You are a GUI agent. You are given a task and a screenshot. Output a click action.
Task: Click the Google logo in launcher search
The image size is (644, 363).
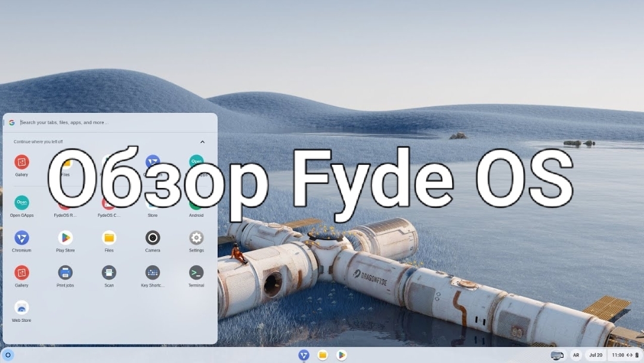tap(12, 122)
